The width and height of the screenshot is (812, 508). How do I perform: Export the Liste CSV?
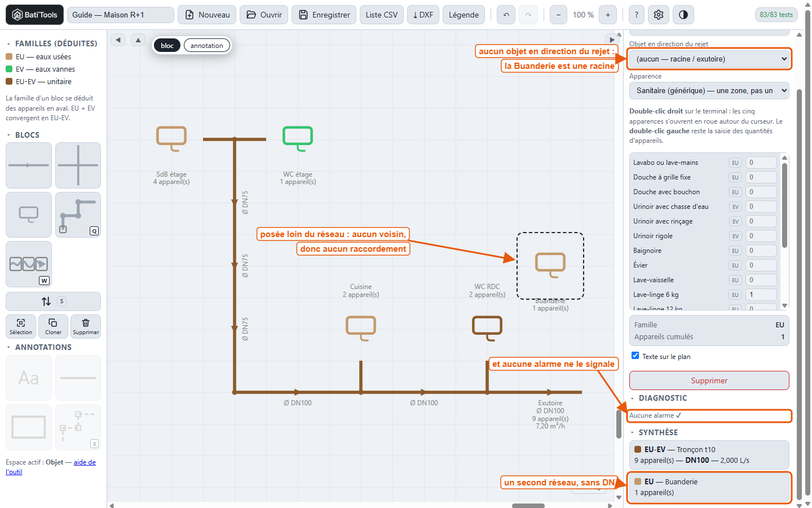point(382,15)
